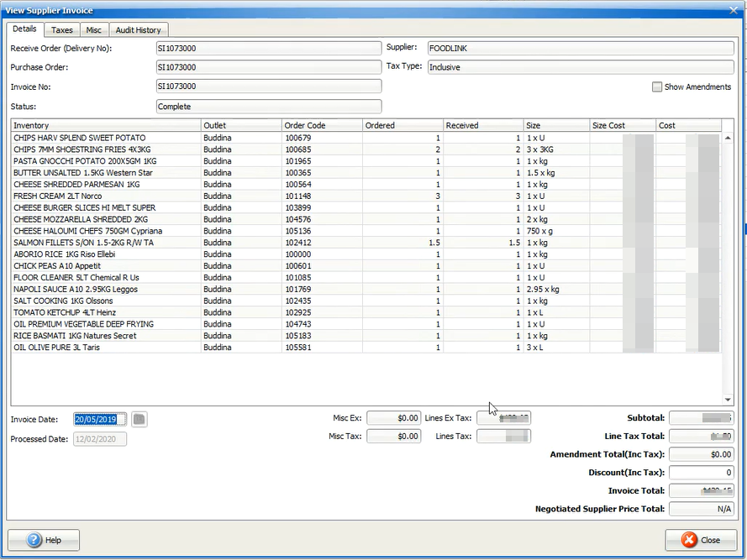Click the Purchase Order field
The height and width of the screenshot is (560, 747).
click(x=269, y=67)
